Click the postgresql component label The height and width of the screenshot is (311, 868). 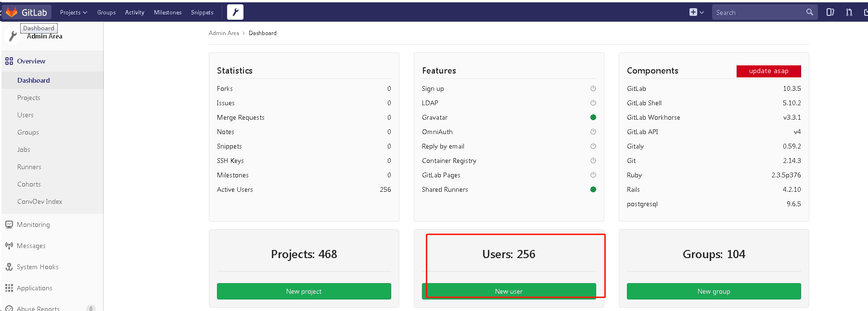(x=642, y=204)
